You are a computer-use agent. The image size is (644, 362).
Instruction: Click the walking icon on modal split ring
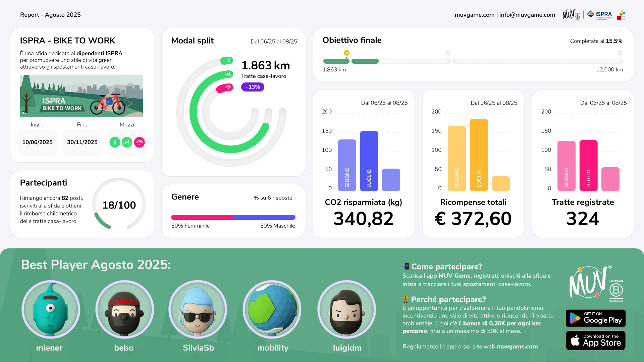(228, 60)
